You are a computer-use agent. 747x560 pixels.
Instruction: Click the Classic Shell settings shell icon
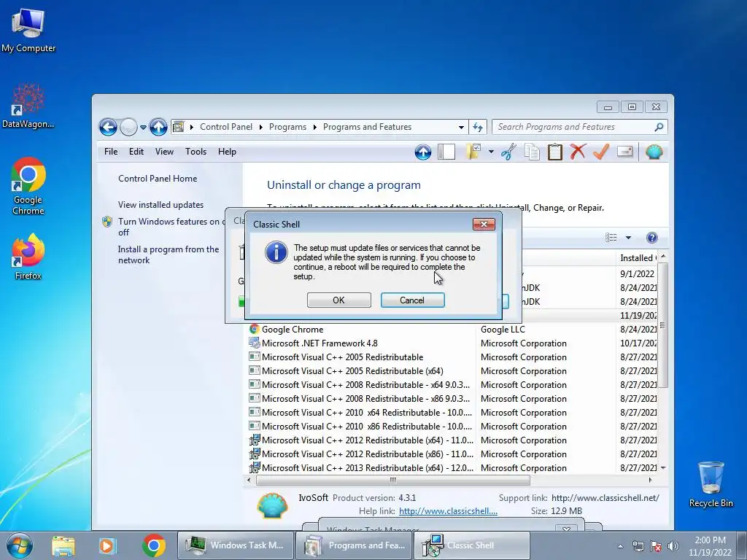tap(654, 152)
